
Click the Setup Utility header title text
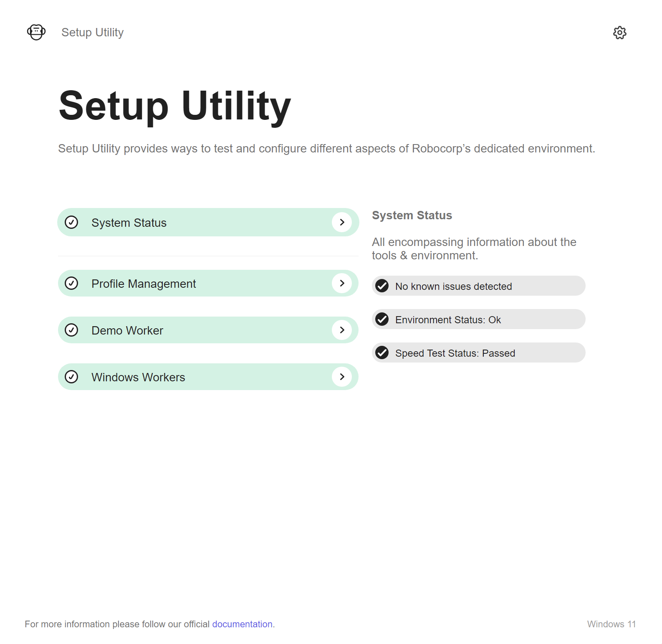tap(92, 33)
